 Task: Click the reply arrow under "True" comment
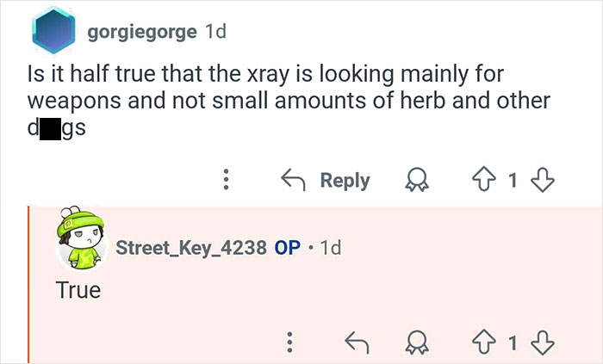356,342
